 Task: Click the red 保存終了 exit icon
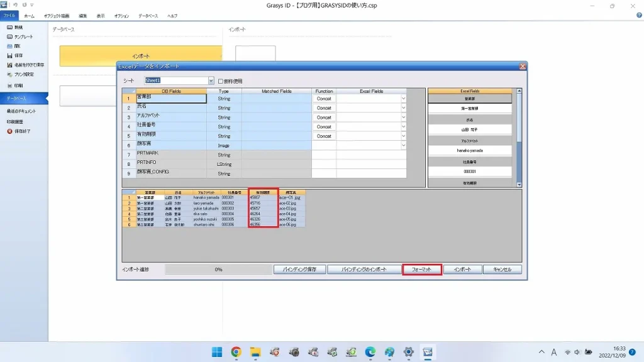9,131
